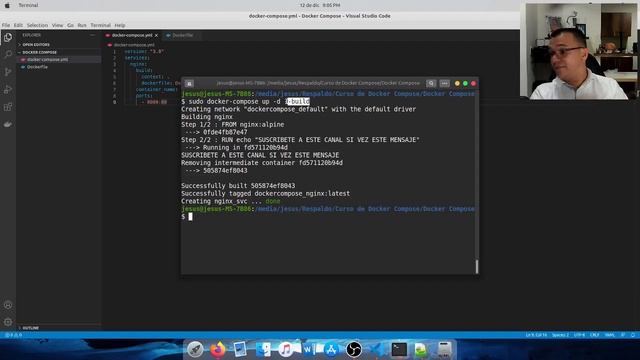Click 'Successfully built 505874ef8043' terminal line
Screen dimensions: 640x360
coord(238,186)
